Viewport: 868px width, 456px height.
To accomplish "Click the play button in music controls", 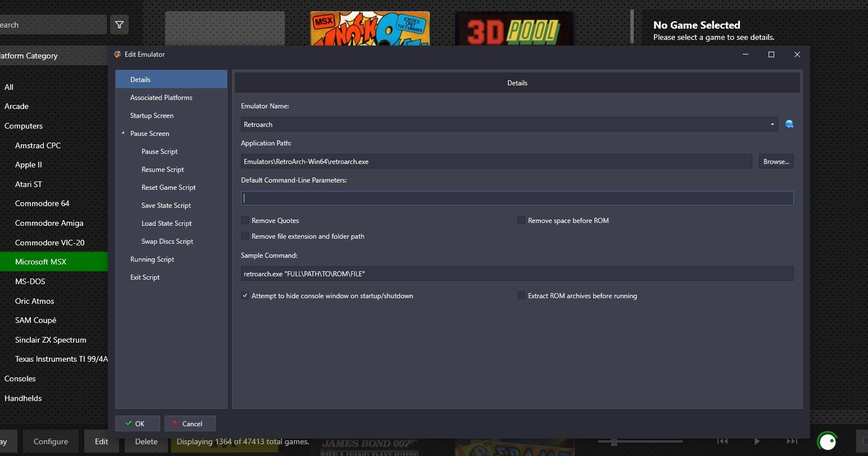I will (x=757, y=441).
